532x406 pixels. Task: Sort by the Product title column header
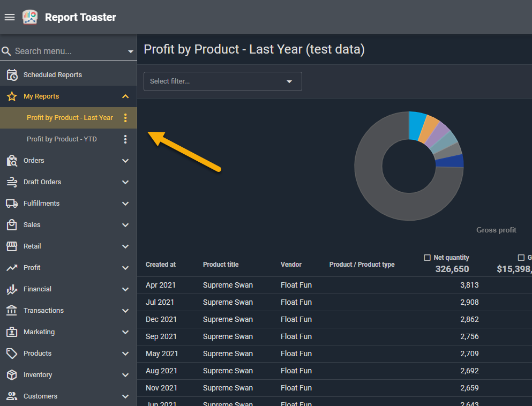tap(221, 265)
